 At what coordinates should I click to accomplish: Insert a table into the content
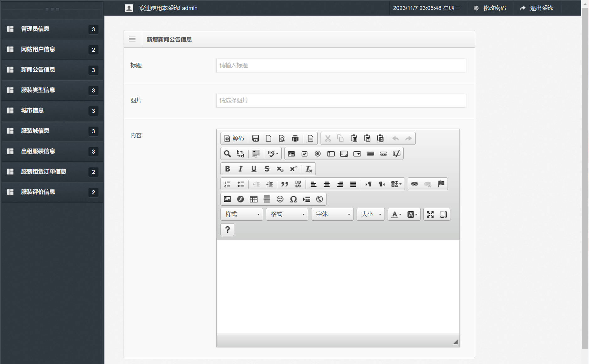click(253, 199)
